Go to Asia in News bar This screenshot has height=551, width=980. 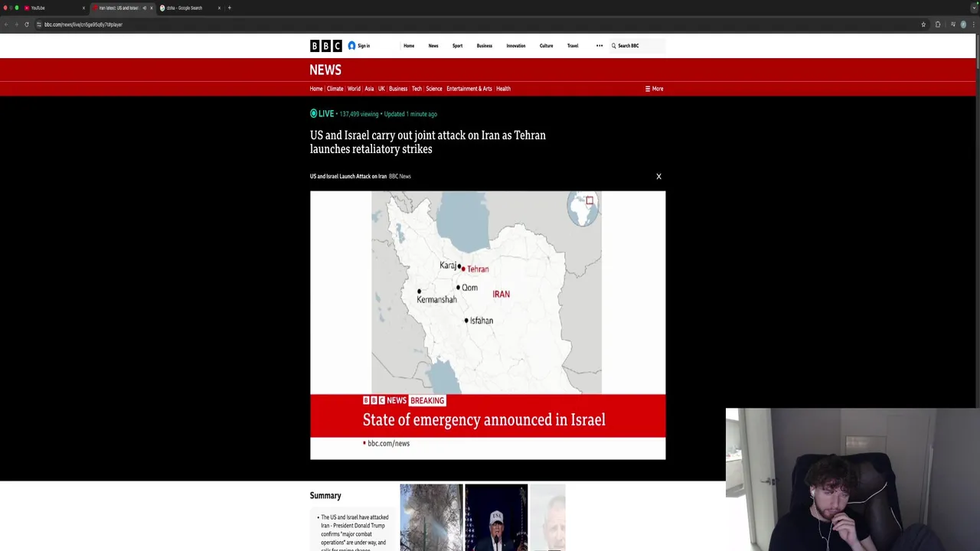pyautogui.click(x=369, y=89)
